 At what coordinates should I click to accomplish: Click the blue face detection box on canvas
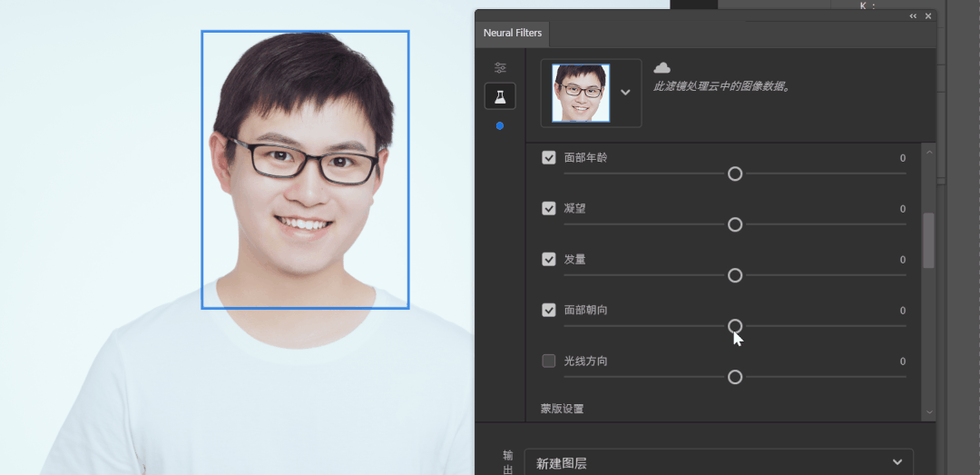[305, 170]
